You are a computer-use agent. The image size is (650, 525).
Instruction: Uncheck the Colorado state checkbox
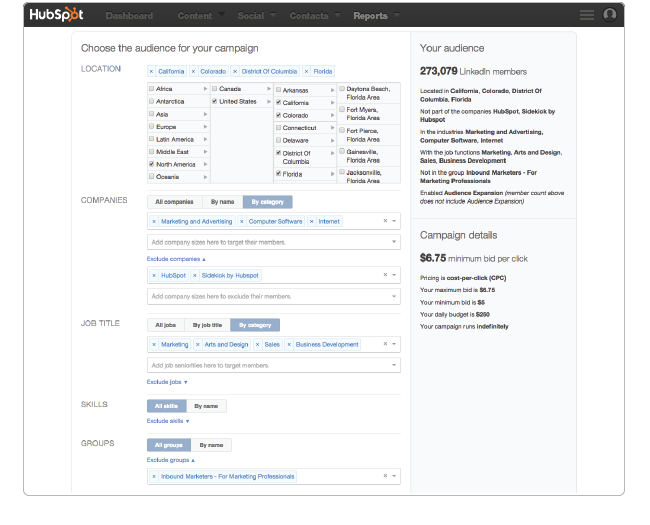pyautogui.click(x=279, y=115)
